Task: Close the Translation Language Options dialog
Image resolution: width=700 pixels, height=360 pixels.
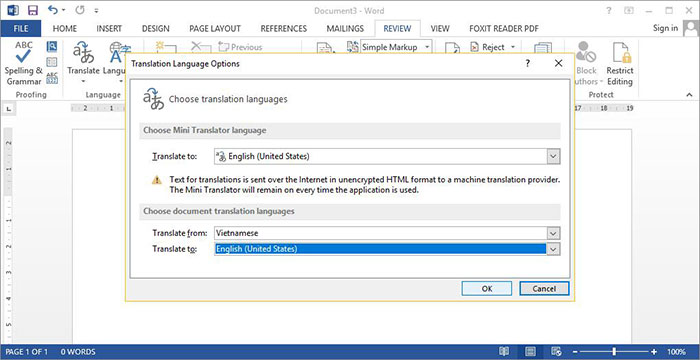Action: 558,63
